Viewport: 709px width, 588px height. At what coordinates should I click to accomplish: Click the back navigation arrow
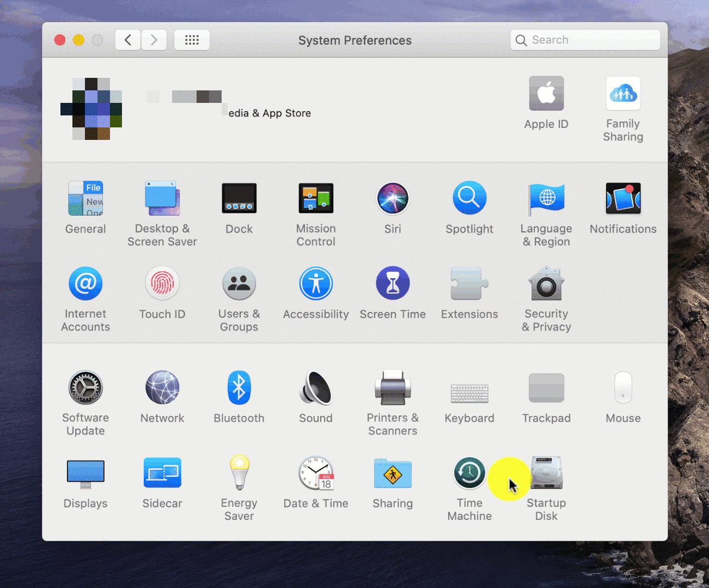(x=128, y=40)
